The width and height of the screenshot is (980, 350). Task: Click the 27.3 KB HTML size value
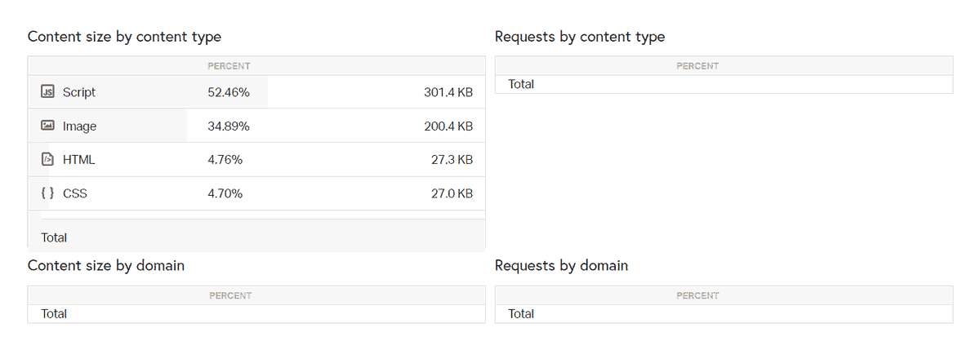[x=452, y=160]
